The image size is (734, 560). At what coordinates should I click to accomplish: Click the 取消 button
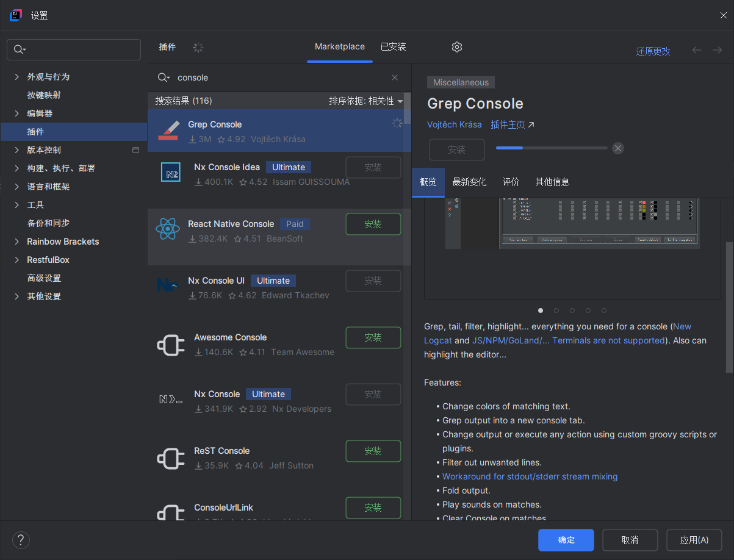(630, 540)
